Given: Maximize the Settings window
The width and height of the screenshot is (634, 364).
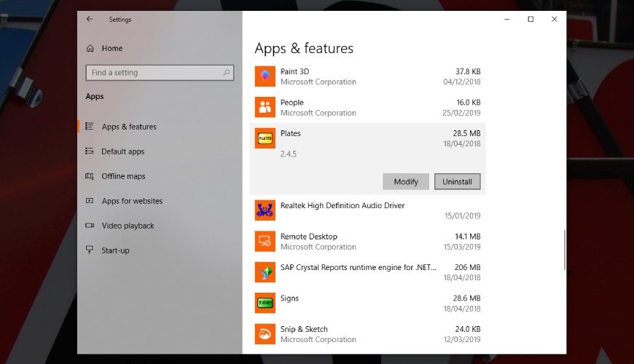Looking at the screenshot, I should (x=531, y=19).
